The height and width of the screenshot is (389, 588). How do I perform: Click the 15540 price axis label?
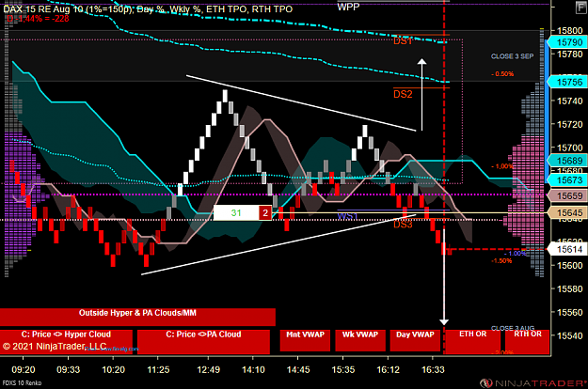pos(570,335)
